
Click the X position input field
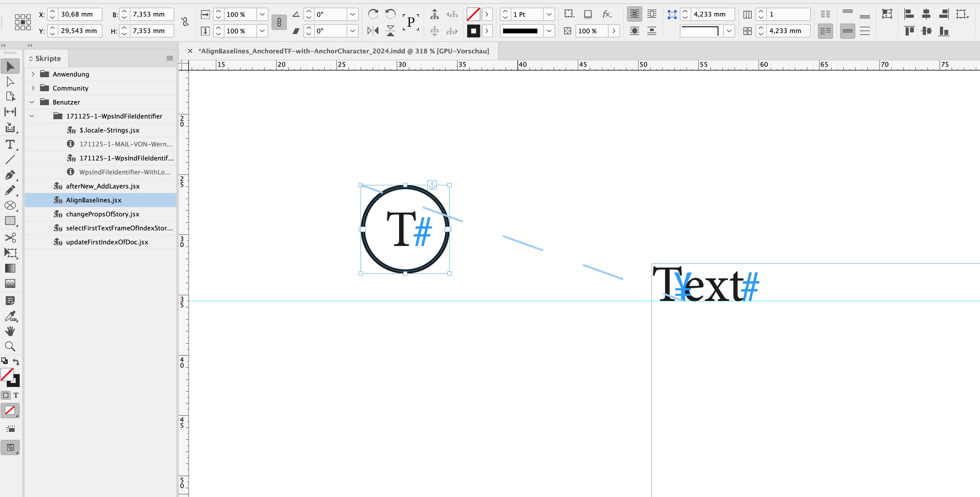(80, 14)
